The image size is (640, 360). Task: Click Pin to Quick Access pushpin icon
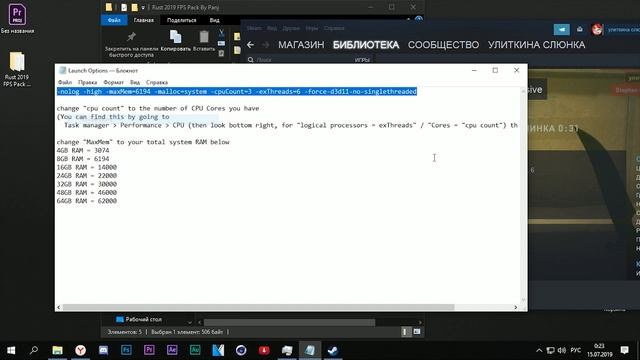coord(131,37)
